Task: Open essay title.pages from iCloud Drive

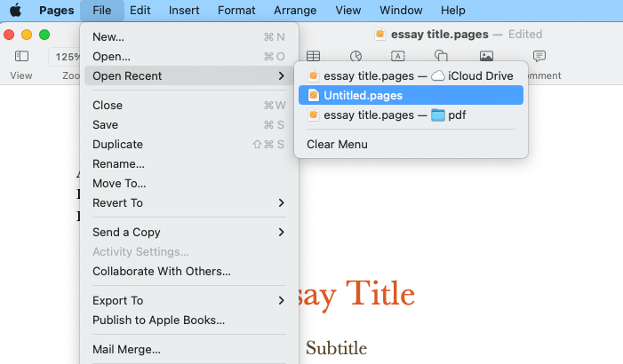Action: (x=410, y=75)
